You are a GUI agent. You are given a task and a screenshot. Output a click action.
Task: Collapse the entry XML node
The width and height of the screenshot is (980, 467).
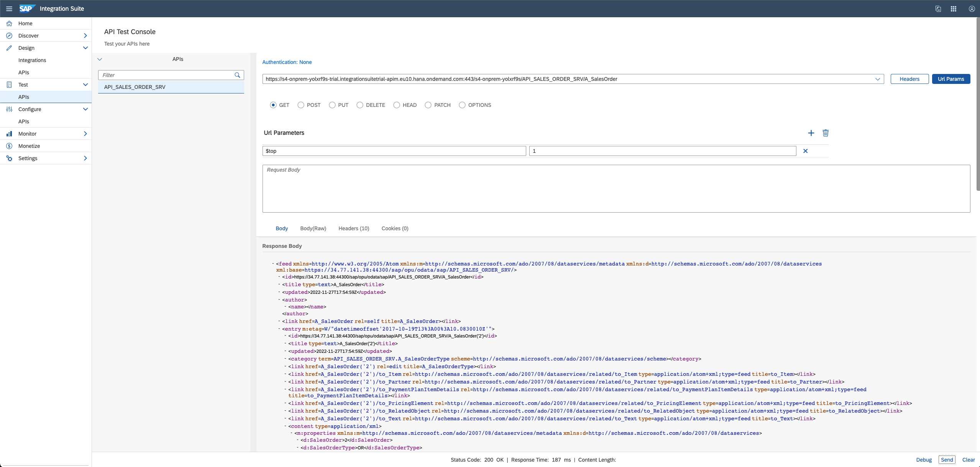[x=279, y=329]
